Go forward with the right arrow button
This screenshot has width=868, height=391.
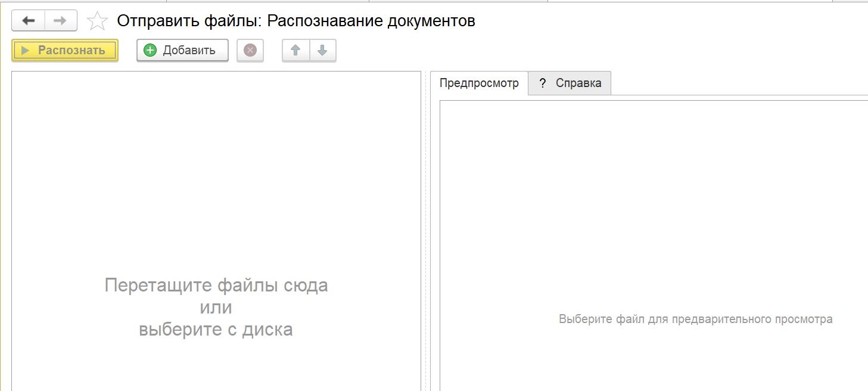[60, 21]
